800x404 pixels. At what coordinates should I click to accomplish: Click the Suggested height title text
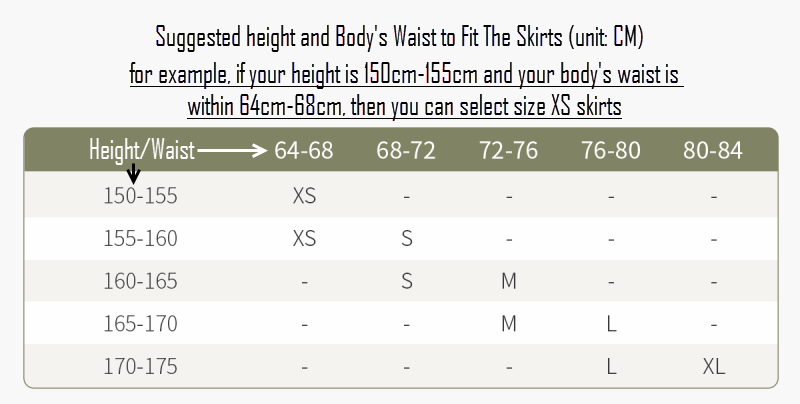[x=399, y=38]
